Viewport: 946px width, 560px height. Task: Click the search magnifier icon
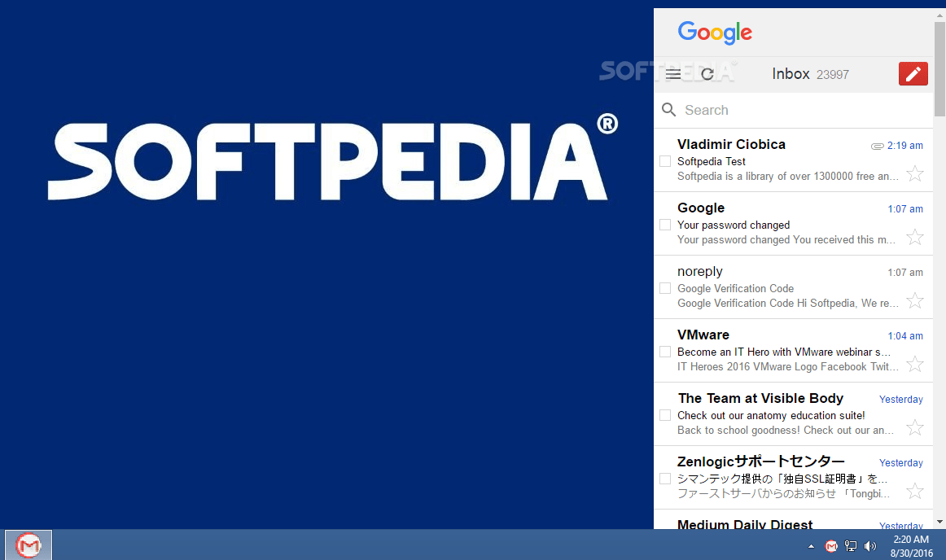point(668,110)
